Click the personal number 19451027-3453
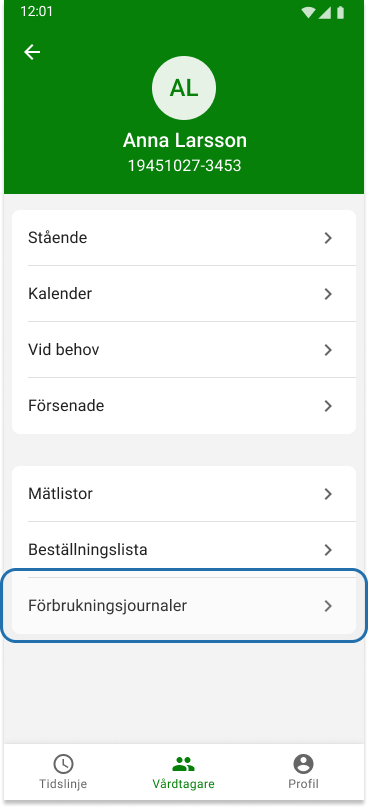The image size is (368, 808). [x=185, y=166]
